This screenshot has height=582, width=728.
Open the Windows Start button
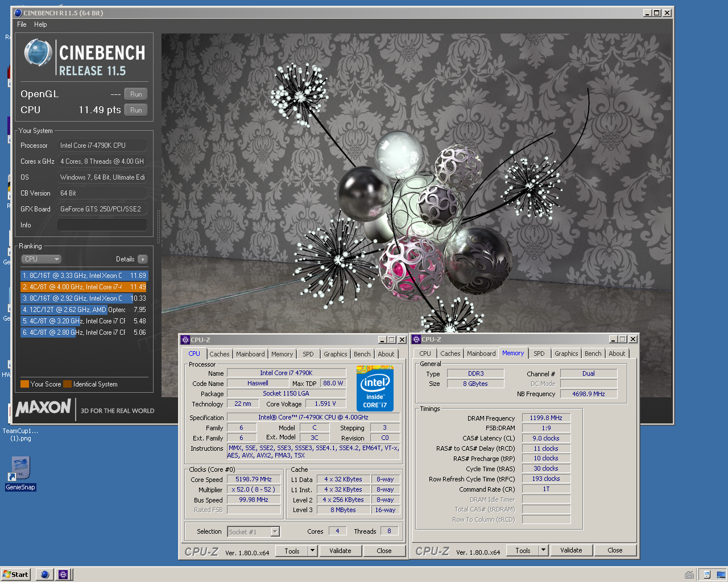[x=15, y=575]
